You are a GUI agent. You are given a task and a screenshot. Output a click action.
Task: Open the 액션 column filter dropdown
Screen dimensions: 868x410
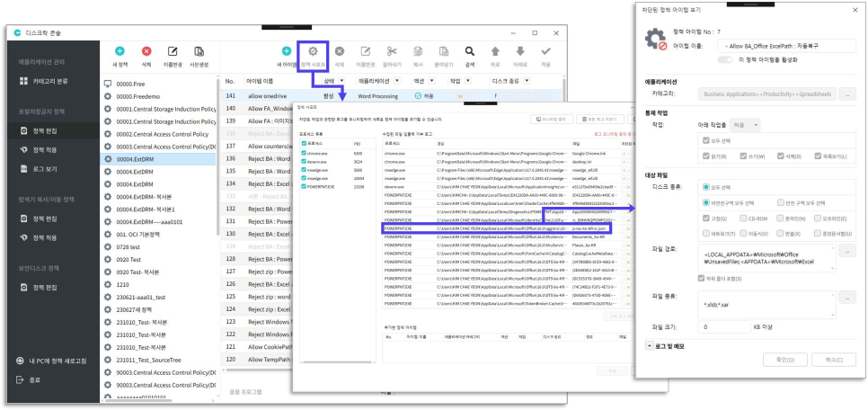tap(433, 81)
